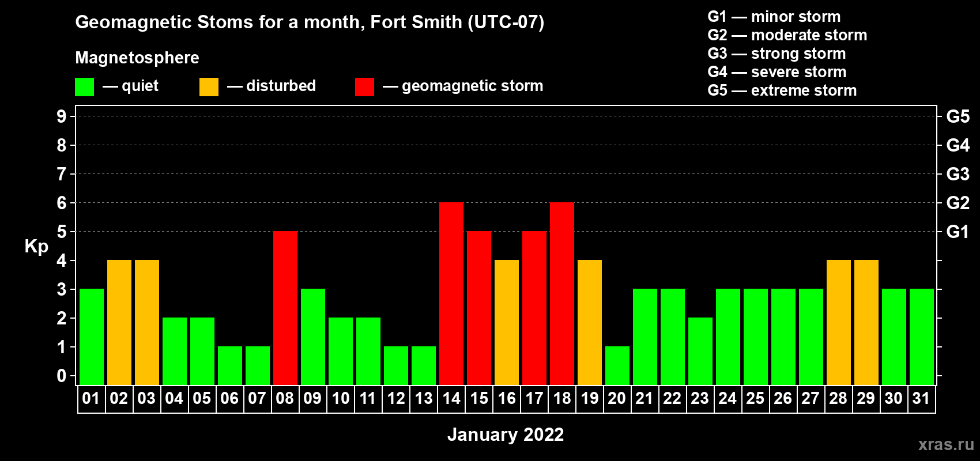This screenshot has height=461, width=980.
Task: Click the 'disturbed' legend label
Action: (x=281, y=86)
